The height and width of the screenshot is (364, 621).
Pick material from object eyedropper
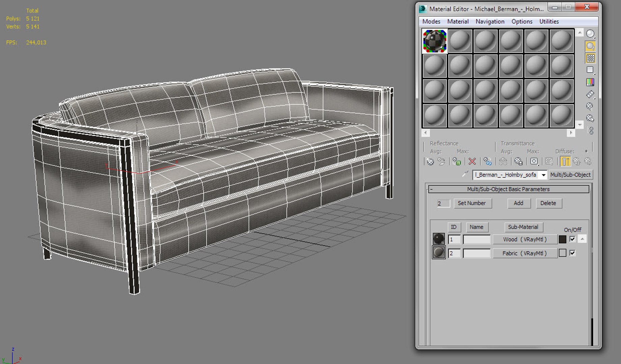[x=465, y=174]
